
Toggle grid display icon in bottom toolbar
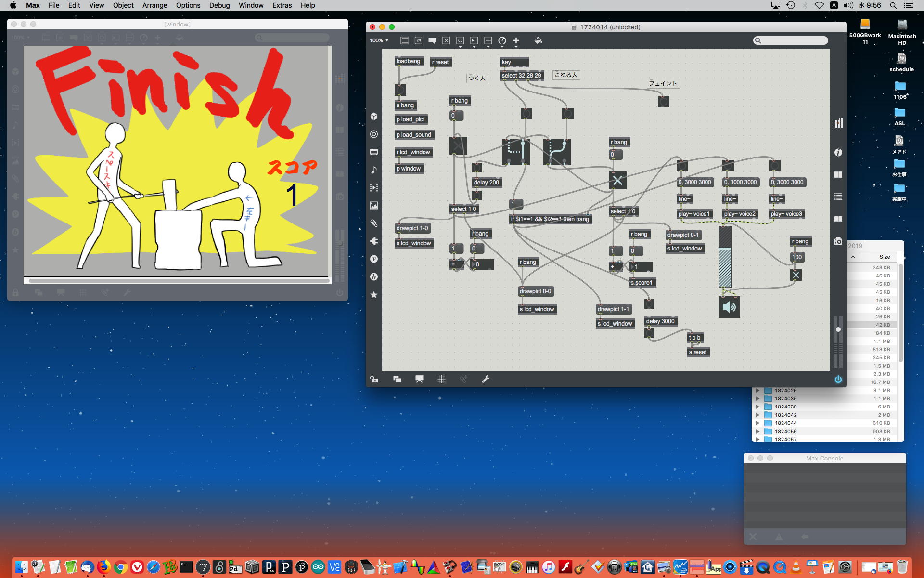click(441, 379)
